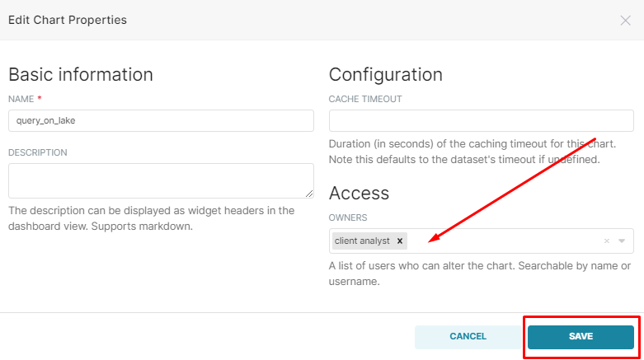
Task: Click the Configuration section heading
Action: pyautogui.click(x=386, y=75)
